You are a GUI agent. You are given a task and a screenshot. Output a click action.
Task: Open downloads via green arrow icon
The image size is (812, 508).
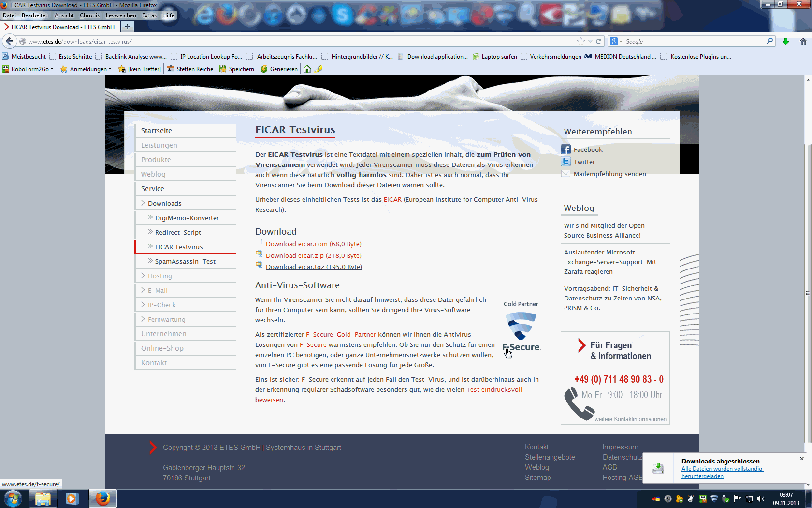click(786, 42)
